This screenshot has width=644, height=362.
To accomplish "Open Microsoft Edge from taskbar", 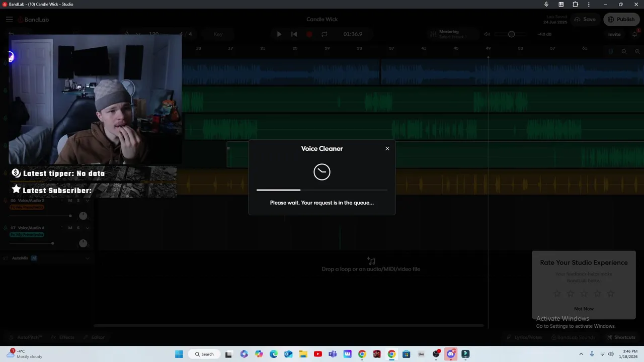I will tap(274, 354).
